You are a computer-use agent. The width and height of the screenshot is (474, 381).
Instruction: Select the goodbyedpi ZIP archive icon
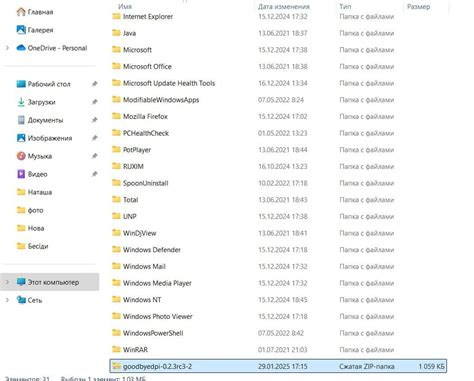[116, 366]
